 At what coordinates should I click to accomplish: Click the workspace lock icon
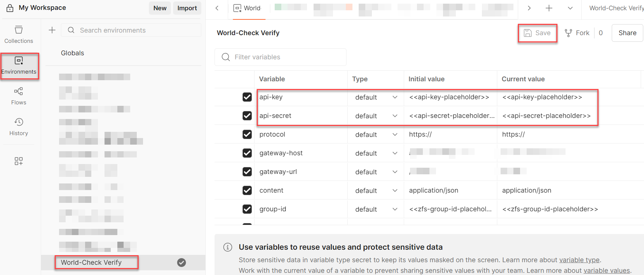(x=10, y=8)
